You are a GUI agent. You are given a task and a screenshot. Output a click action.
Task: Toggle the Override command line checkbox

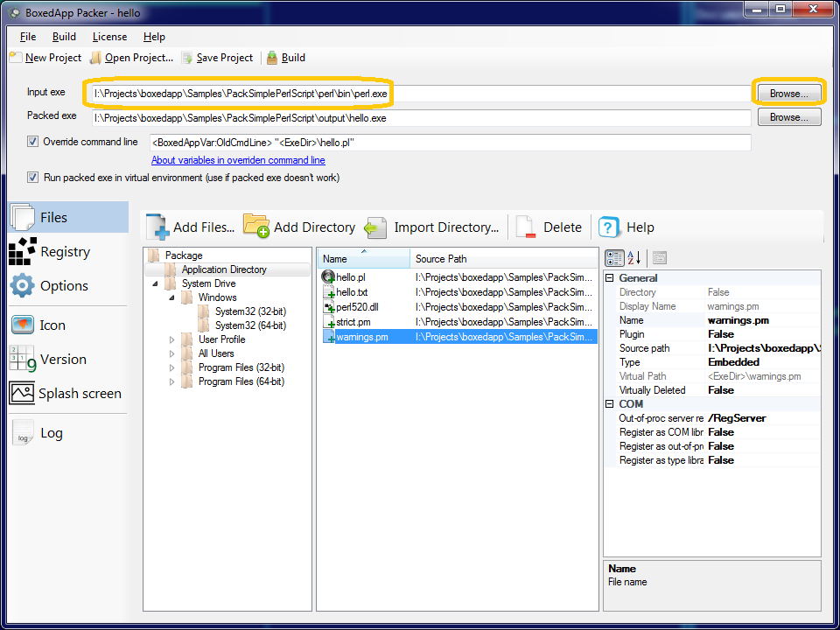33,142
